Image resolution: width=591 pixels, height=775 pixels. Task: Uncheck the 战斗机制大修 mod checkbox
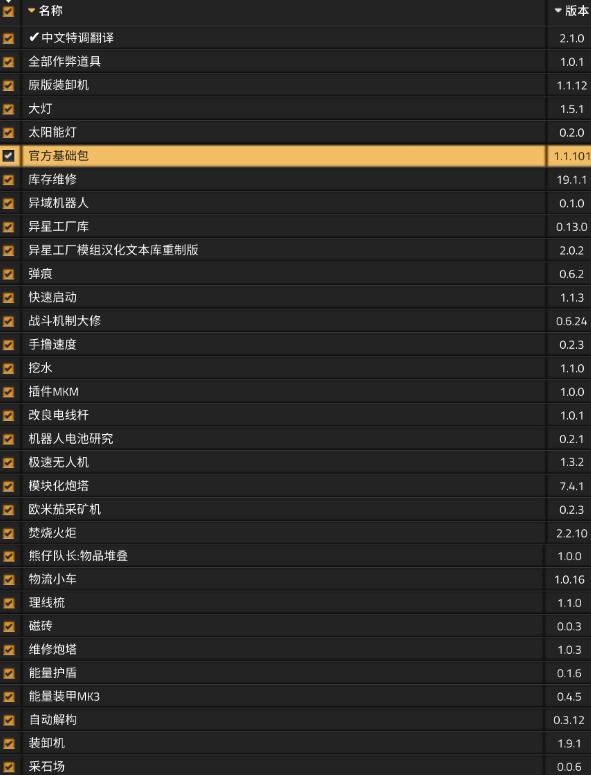point(8,321)
